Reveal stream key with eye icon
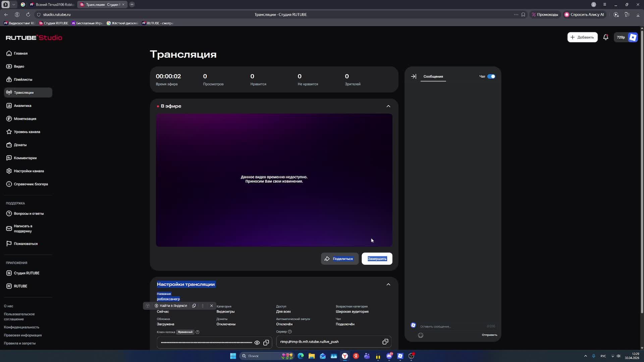Viewport: 644px width, 362px height. (x=257, y=343)
